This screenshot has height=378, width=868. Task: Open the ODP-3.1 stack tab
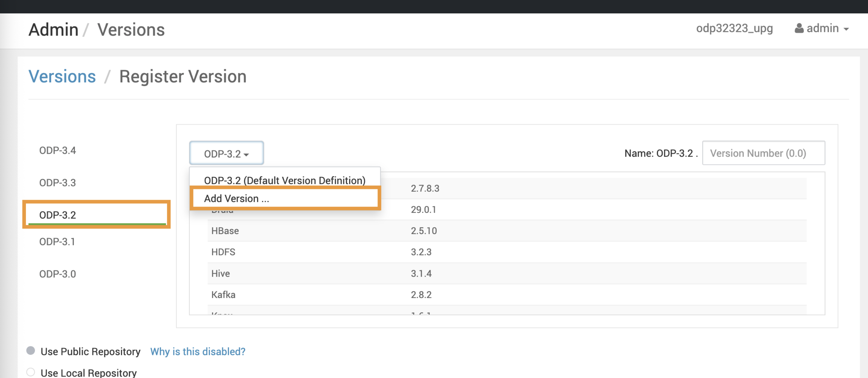click(x=57, y=241)
